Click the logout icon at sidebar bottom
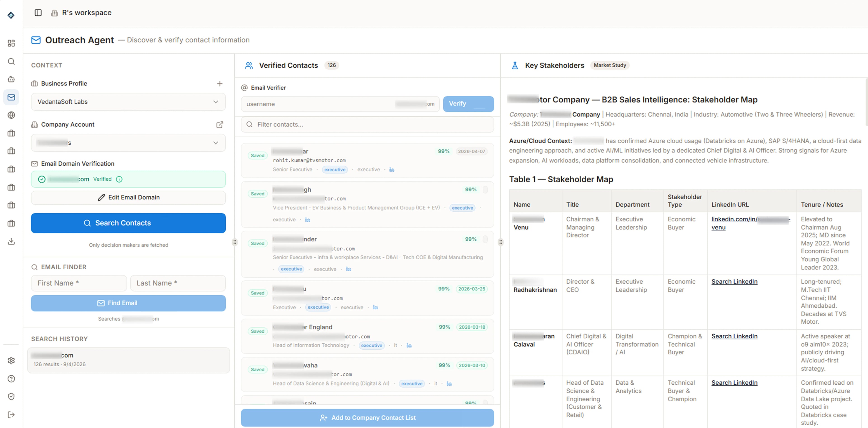This screenshot has width=868, height=428. (11, 414)
